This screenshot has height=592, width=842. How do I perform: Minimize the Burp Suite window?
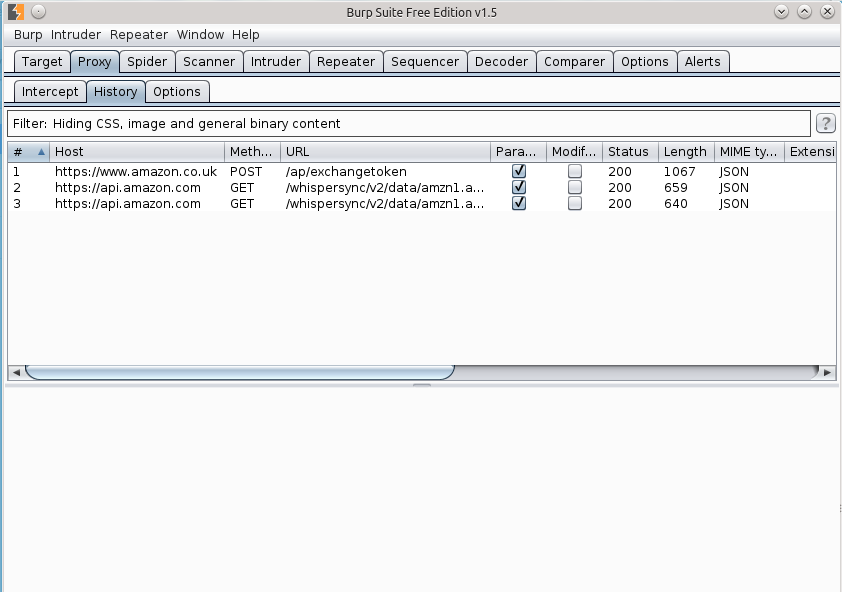point(781,11)
